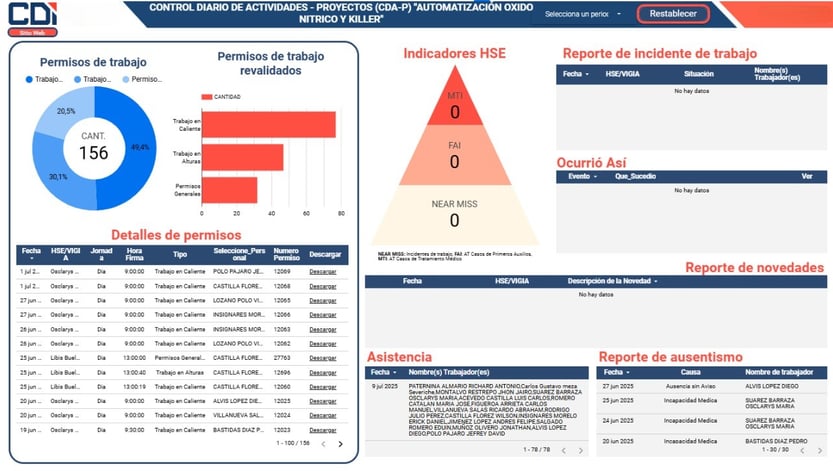Go to next page of Asistencia table
Image resolution: width=833 pixels, height=471 pixels.
point(581,450)
